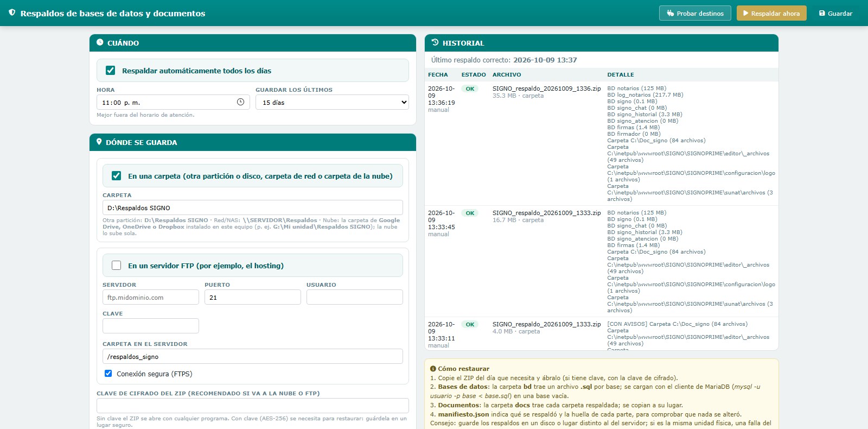Click the FTP Clave password field
Viewport: 868px width, 429px height.
(151, 326)
